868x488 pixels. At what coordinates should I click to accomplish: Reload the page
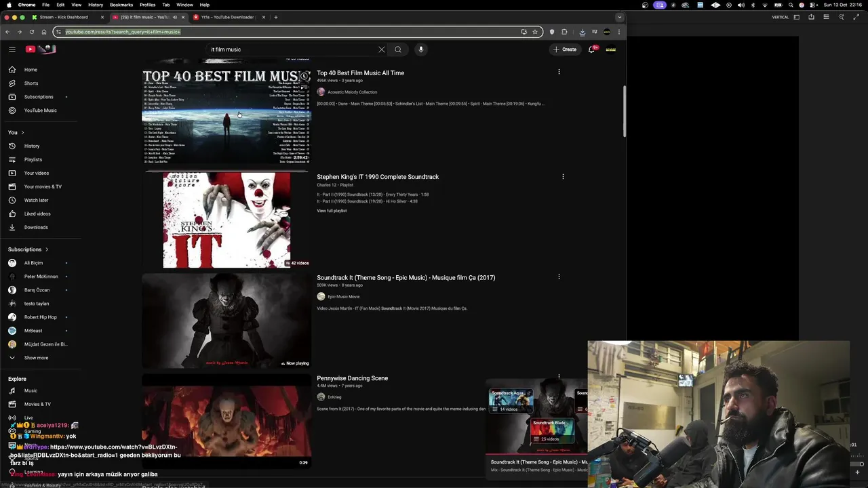(x=31, y=32)
